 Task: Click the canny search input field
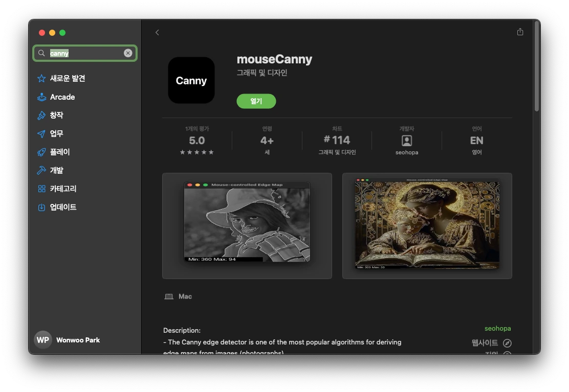(85, 53)
